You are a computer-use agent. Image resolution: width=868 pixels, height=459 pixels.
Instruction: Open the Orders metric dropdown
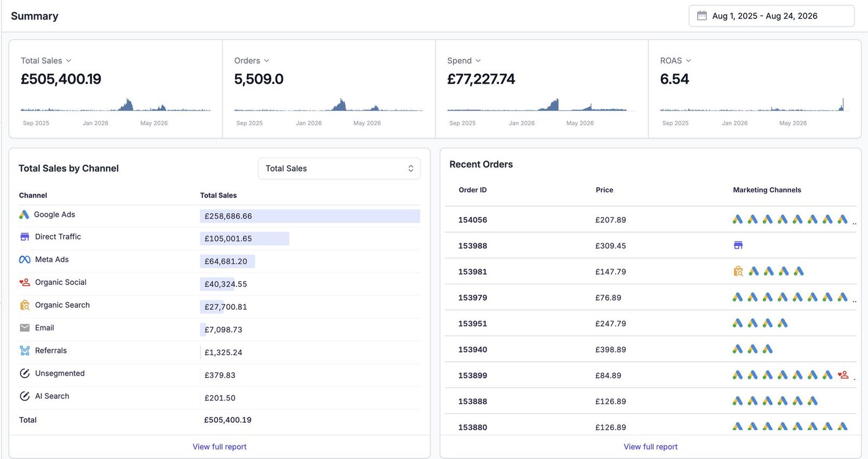pos(252,61)
